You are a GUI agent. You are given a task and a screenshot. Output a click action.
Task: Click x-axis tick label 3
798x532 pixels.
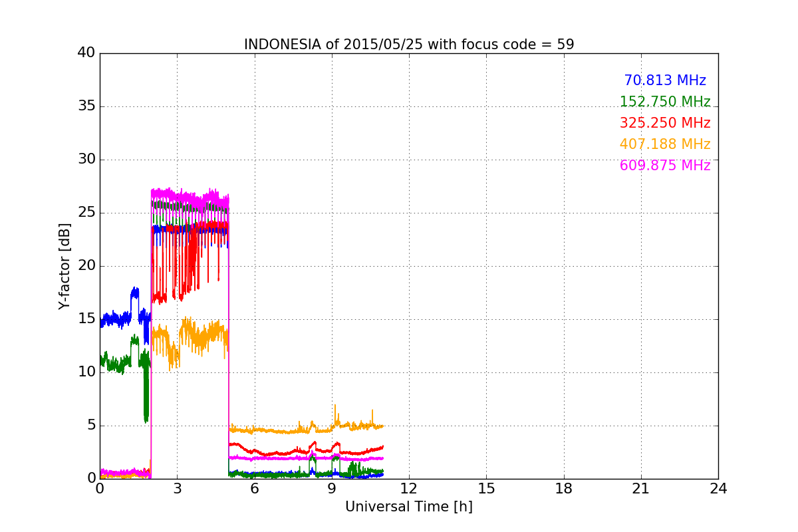177,489
